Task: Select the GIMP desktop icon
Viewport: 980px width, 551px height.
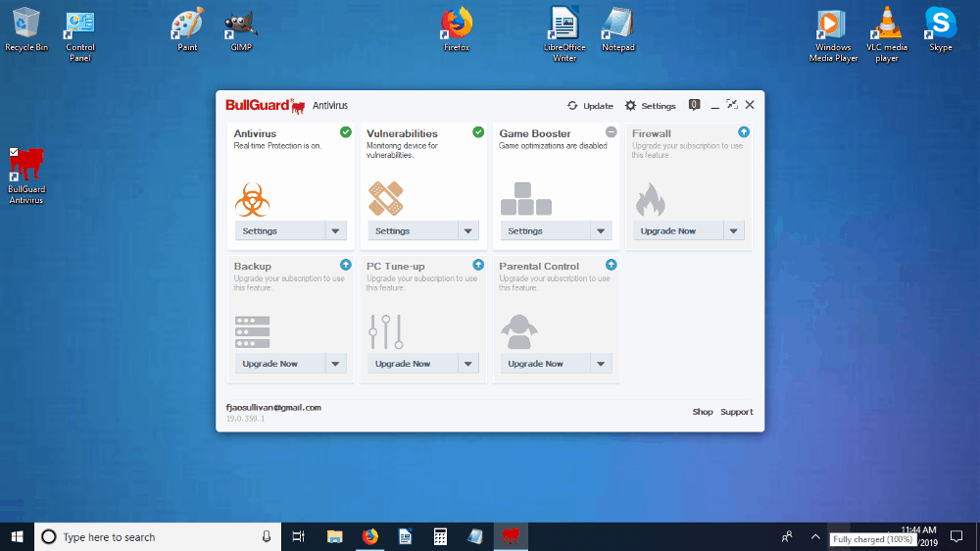Action: [x=241, y=29]
